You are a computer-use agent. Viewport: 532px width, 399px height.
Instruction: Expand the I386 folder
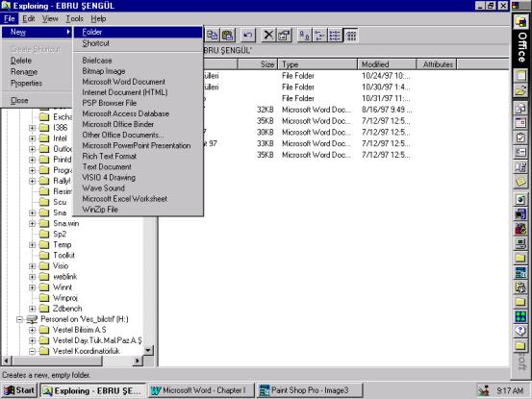click(33, 128)
